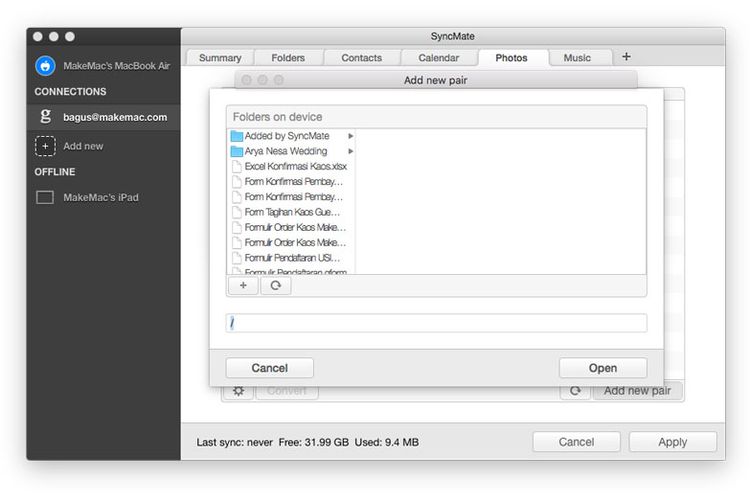Viewport: 750px width, 500px height.
Task: Click the refresh icon beside Add new pair
Action: click(x=575, y=390)
